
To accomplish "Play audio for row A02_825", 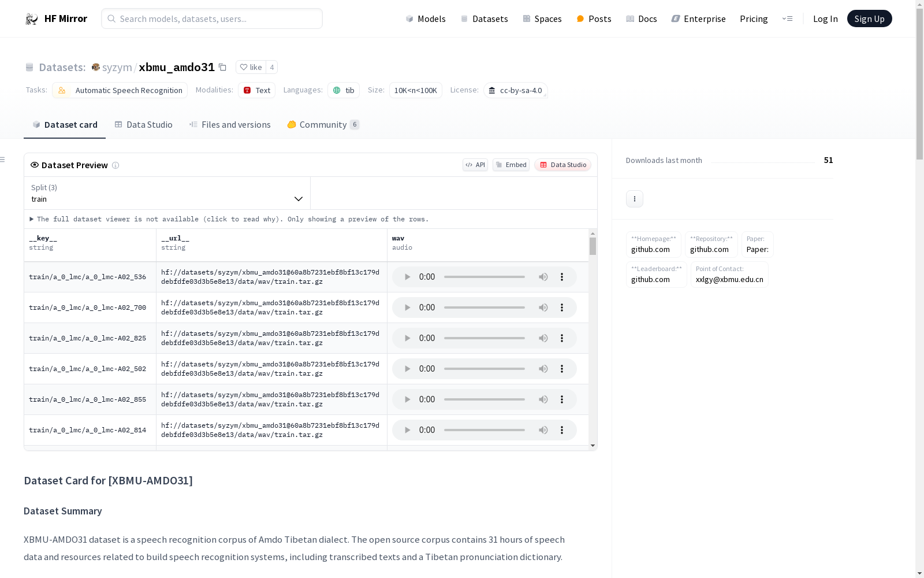I will tap(407, 338).
